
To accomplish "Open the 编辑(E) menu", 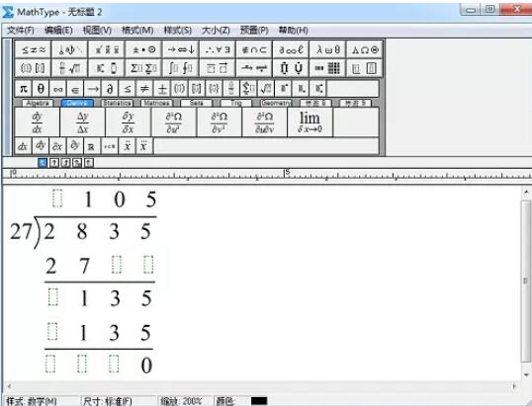I will (x=58, y=31).
